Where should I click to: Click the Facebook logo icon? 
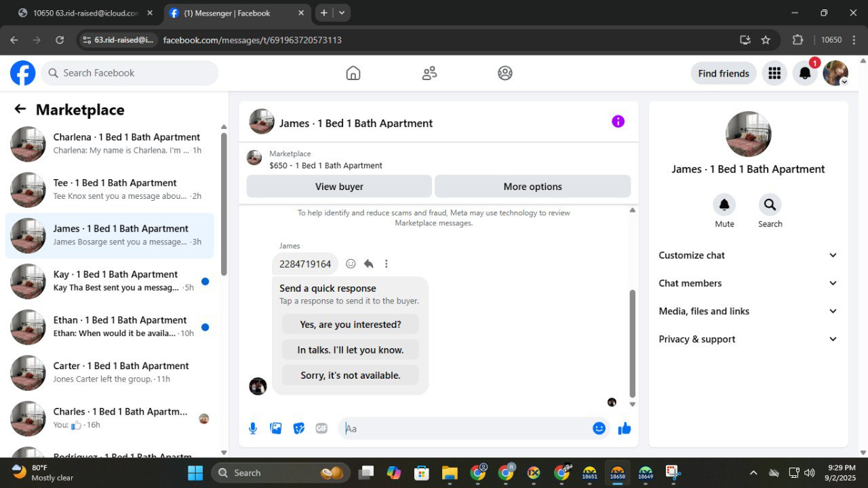pos(22,73)
